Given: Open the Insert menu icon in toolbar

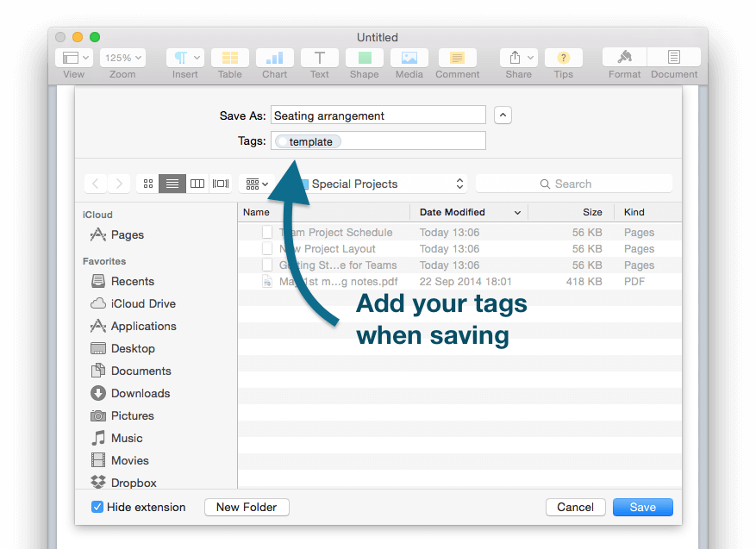Looking at the screenshot, I should click(x=184, y=58).
